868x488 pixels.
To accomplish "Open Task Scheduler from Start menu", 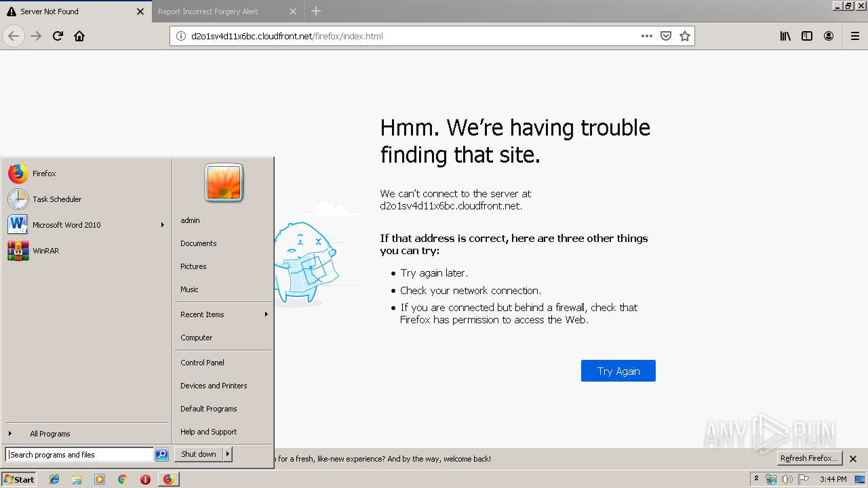I will pyautogui.click(x=86, y=199).
